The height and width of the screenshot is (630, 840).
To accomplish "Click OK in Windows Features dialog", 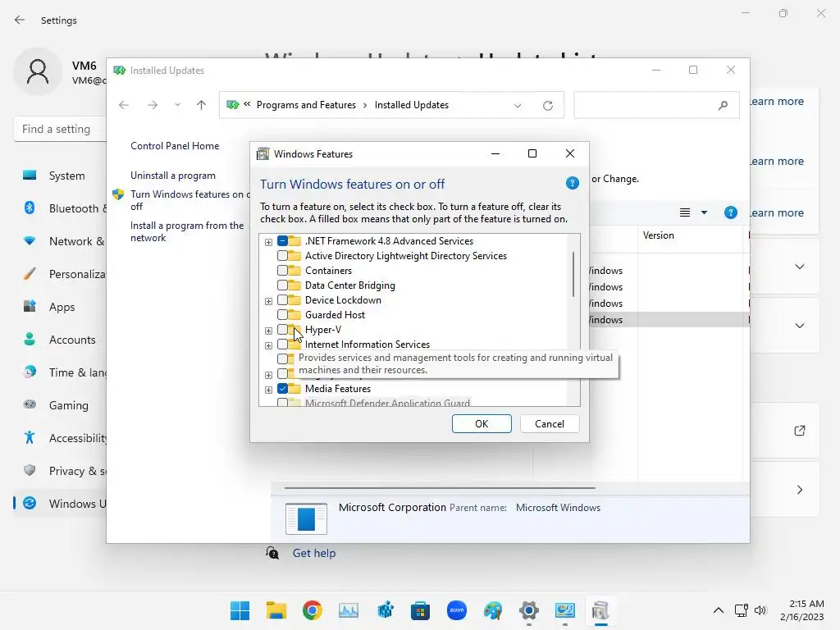I will point(482,424).
